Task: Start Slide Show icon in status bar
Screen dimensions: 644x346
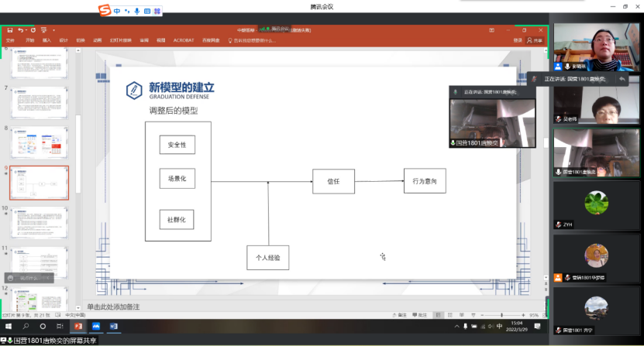Action: point(474,315)
